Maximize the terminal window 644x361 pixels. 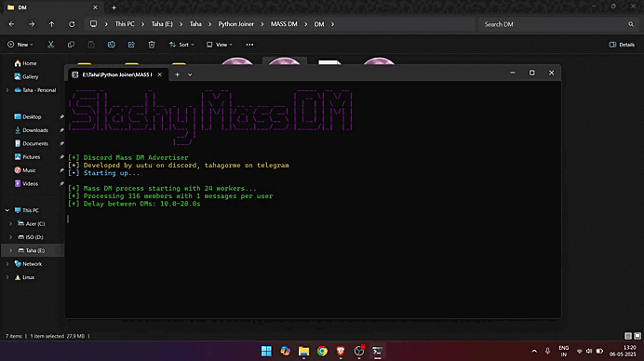coord(532,73)
